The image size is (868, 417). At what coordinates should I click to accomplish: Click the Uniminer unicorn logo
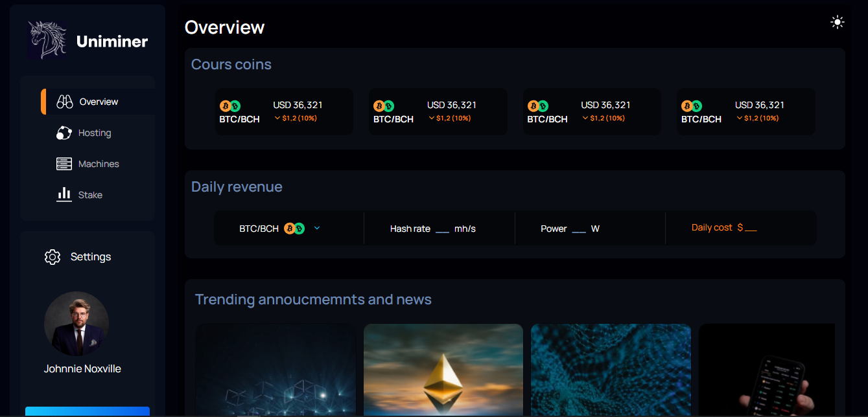47,40
